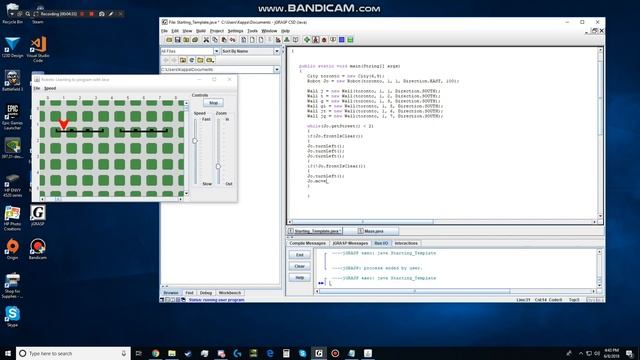Click the Cut scissors icon in jGRASP toolbar

point(206,40)
